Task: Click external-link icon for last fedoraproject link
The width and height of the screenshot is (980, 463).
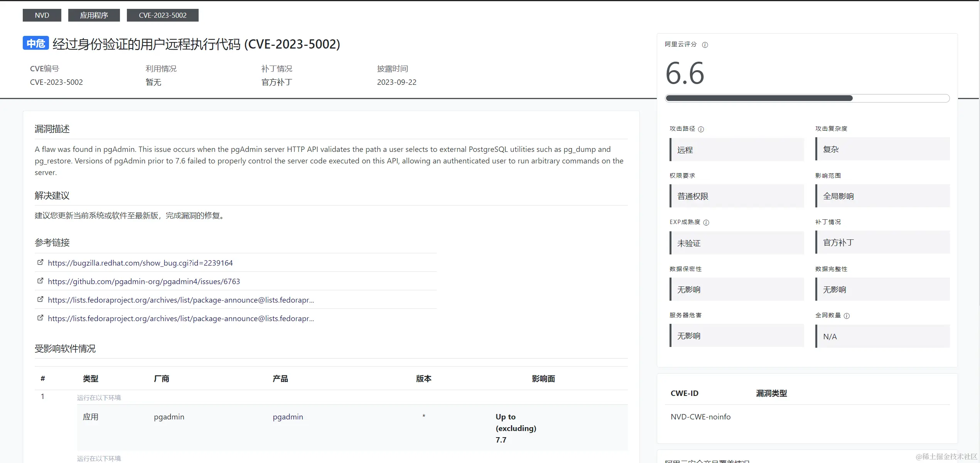Action: pos(40,318)
